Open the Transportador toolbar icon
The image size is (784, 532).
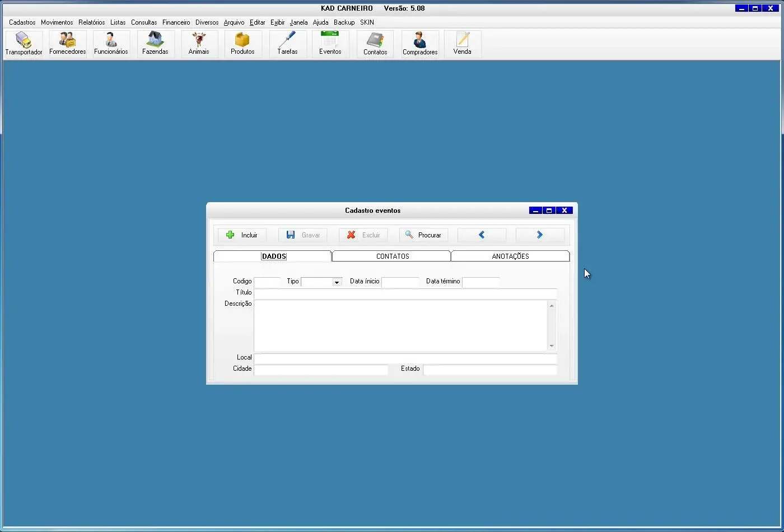tap(24, 44)
